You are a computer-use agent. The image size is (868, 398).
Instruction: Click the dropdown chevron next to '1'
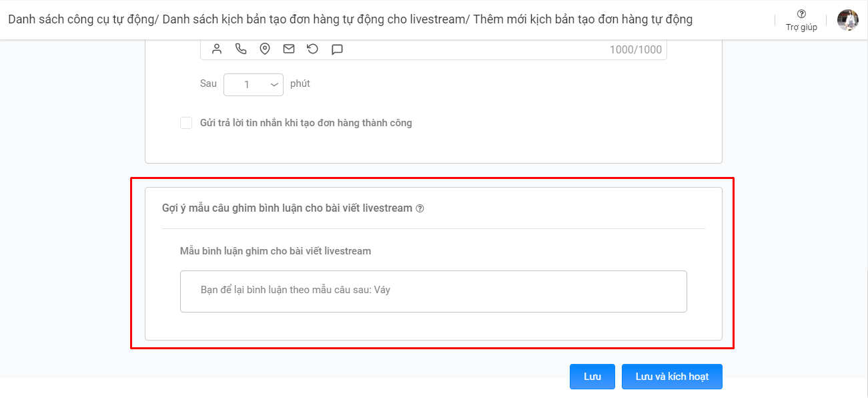coord(274,84)
